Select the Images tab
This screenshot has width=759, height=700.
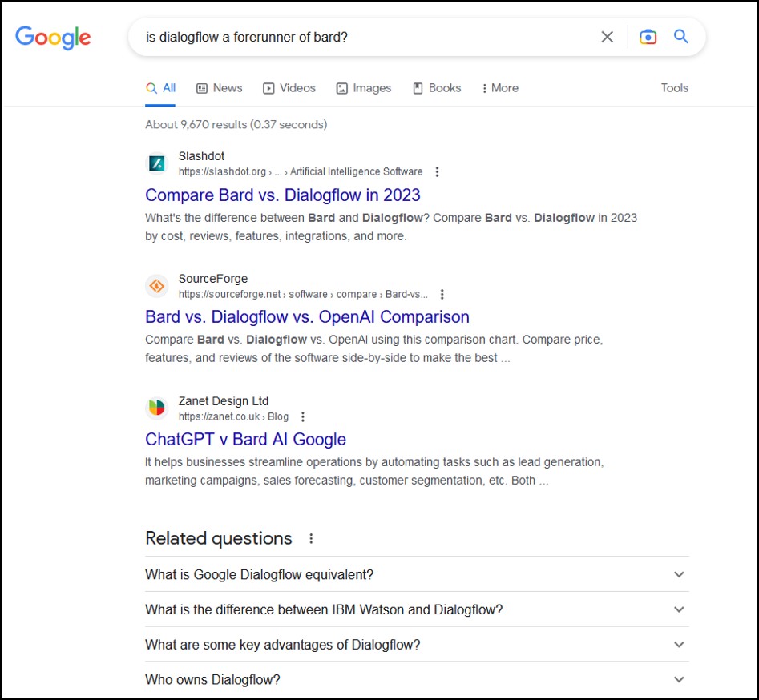(364, 88)
